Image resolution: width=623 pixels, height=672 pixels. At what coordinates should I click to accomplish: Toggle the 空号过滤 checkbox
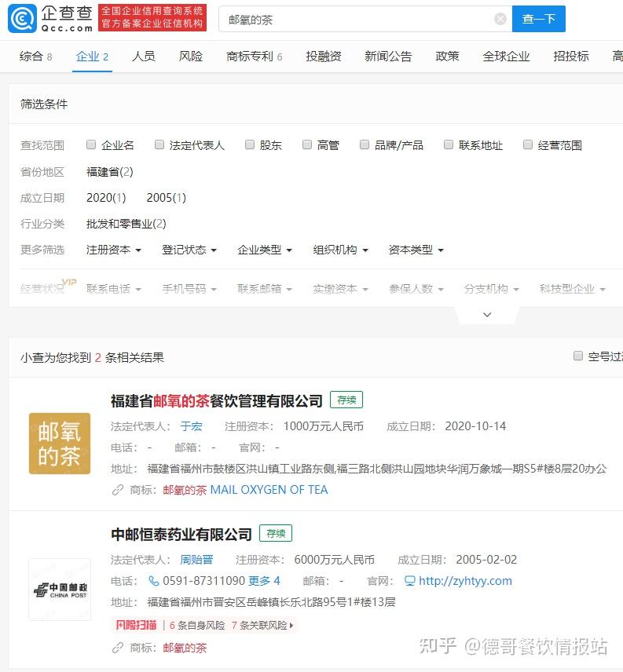[x=578, y=356]
